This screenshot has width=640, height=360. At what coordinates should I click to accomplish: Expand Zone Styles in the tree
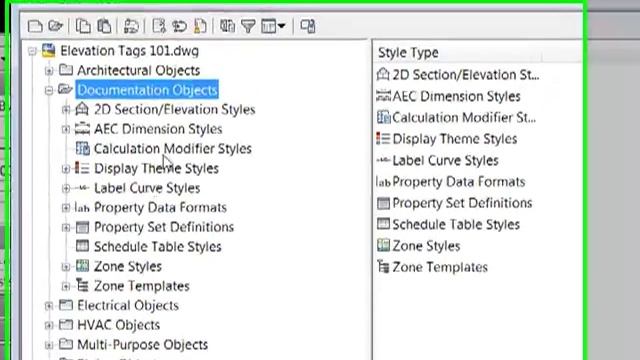tap(66, 267)
